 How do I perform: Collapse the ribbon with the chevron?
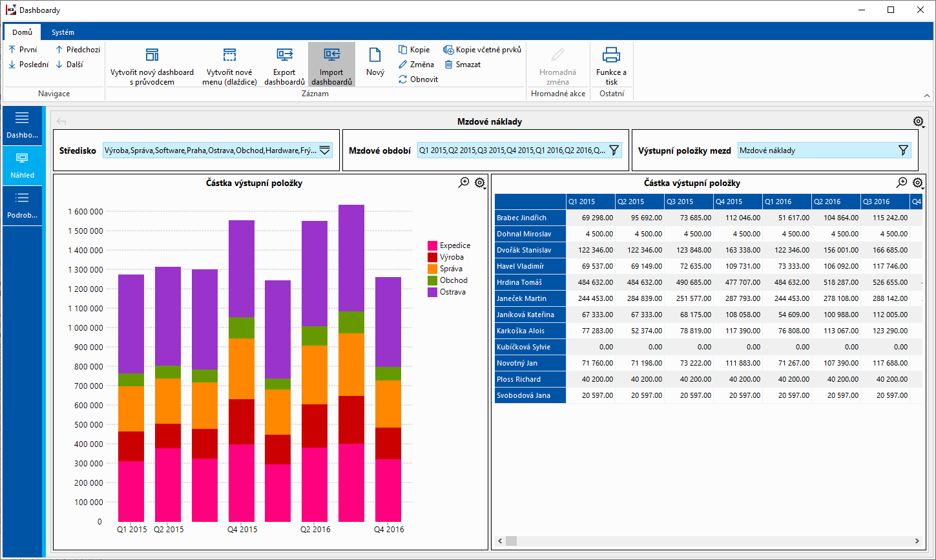tap(927, 96)
